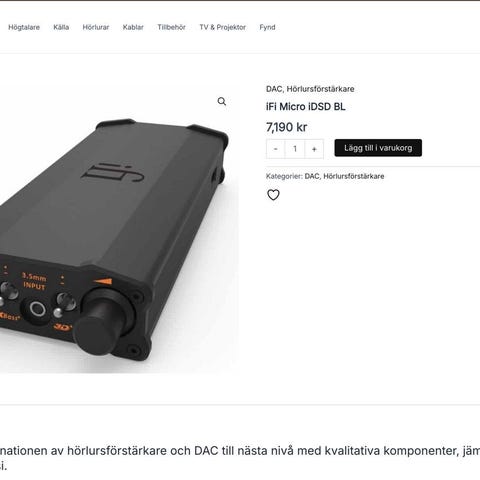Click Hörlursförstärkare link above the product title
Viewport: 480px width, 480px height.
320,89
